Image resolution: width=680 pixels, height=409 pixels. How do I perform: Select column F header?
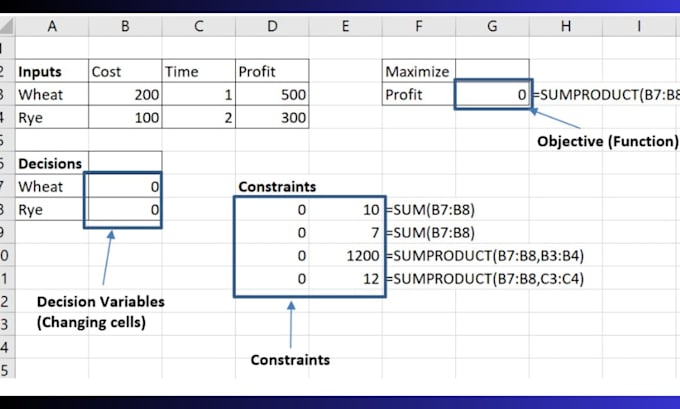pyautogui.click(x=418, y=26)
